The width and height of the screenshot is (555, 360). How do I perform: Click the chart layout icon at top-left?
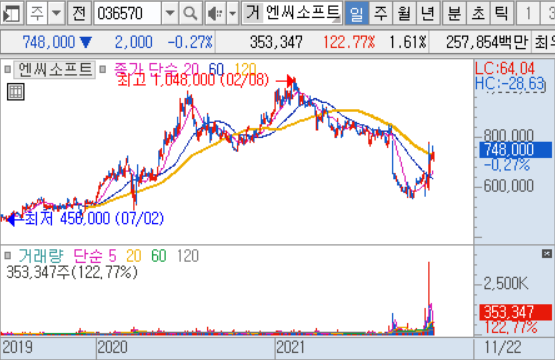click(12, 13)
